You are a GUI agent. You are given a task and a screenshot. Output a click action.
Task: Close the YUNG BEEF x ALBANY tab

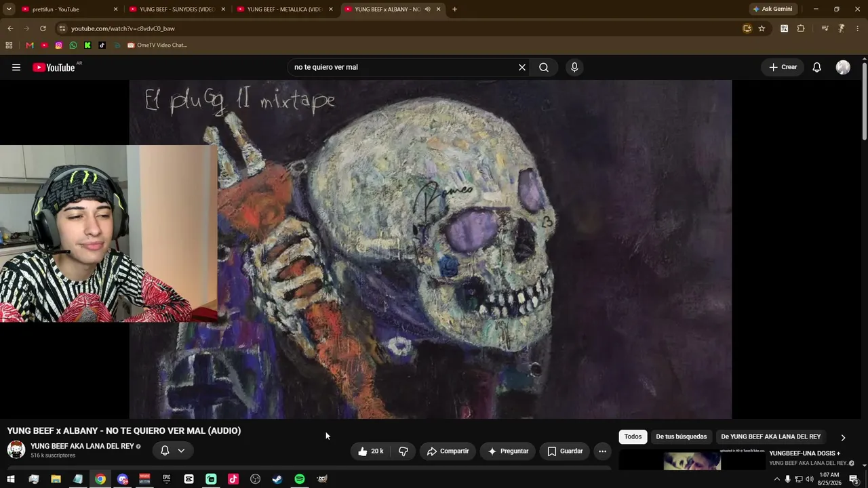tap(439, 9)
